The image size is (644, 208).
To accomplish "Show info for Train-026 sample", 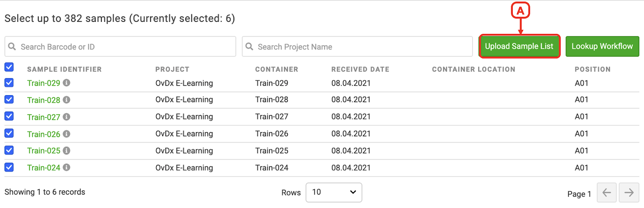I will point(66,133).
